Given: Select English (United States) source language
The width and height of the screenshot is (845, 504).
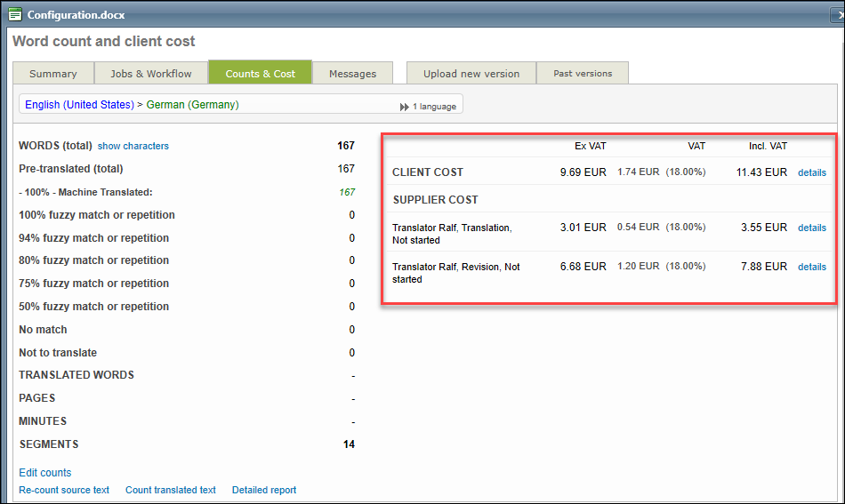Looking at the screenshot, I should (79, 105).
